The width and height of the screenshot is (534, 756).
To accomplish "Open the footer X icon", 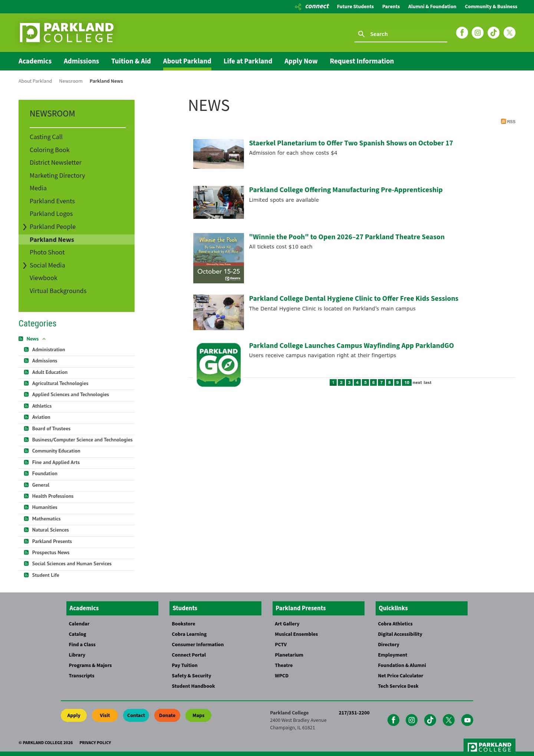I will click(x=449, y=720).
